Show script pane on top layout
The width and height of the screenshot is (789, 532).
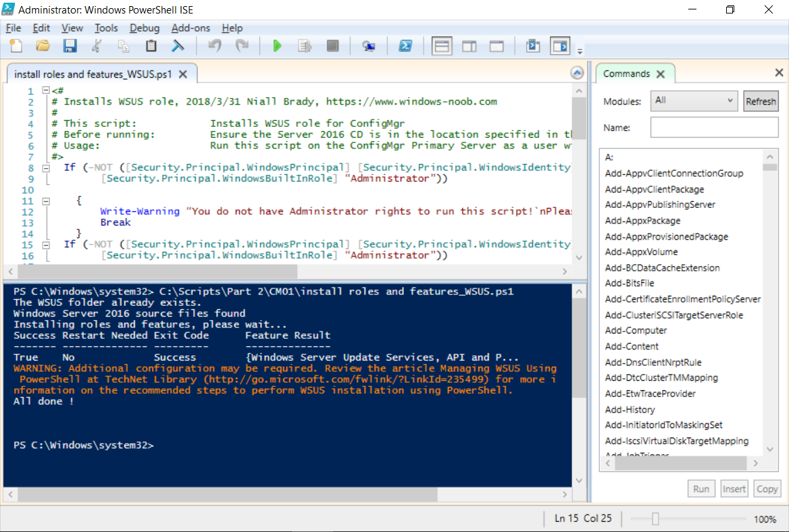(442, 47)
